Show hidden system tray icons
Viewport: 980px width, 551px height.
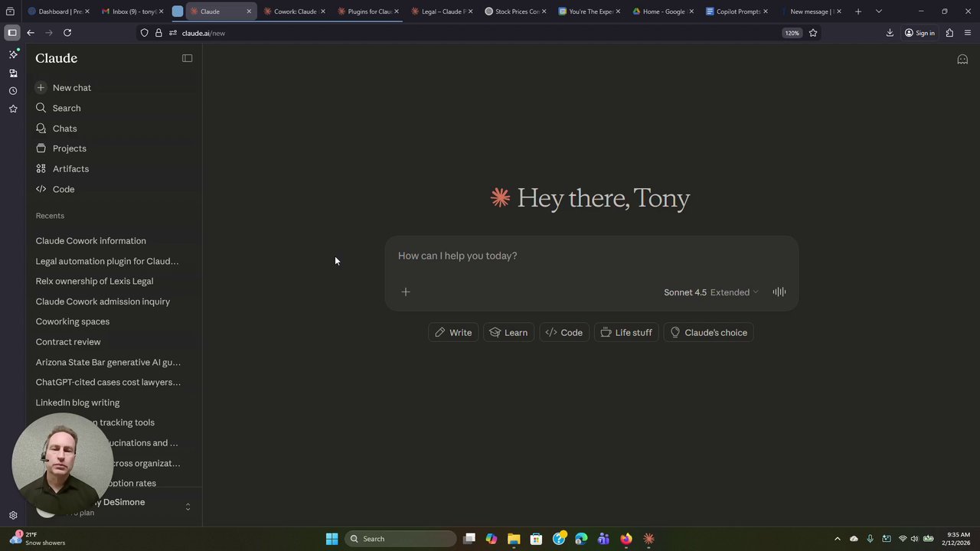837,539
